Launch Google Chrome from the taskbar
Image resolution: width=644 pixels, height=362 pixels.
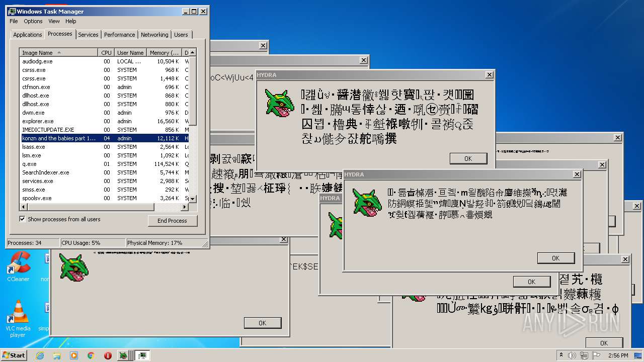(91, 355)
